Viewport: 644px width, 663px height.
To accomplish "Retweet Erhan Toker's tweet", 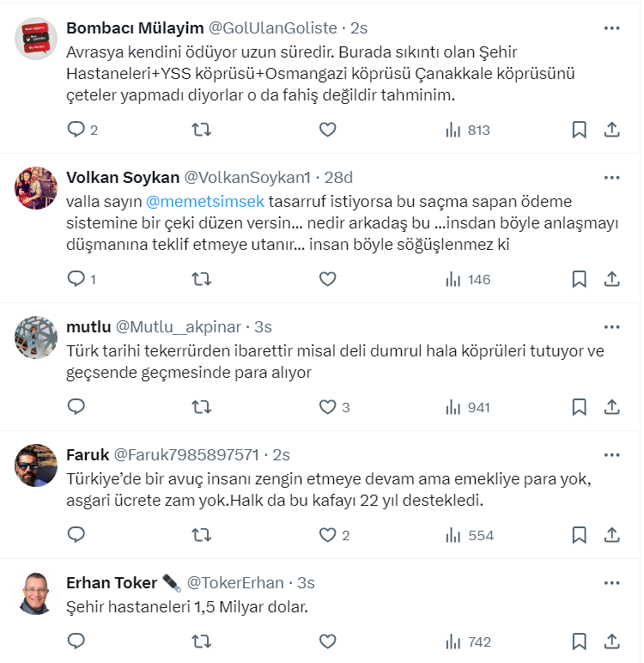I will click(x=201, y=642).
